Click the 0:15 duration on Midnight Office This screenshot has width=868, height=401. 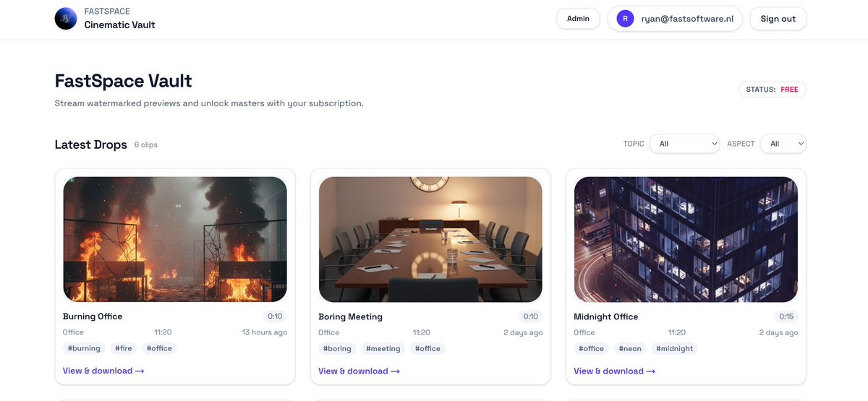tap(786, 316)
